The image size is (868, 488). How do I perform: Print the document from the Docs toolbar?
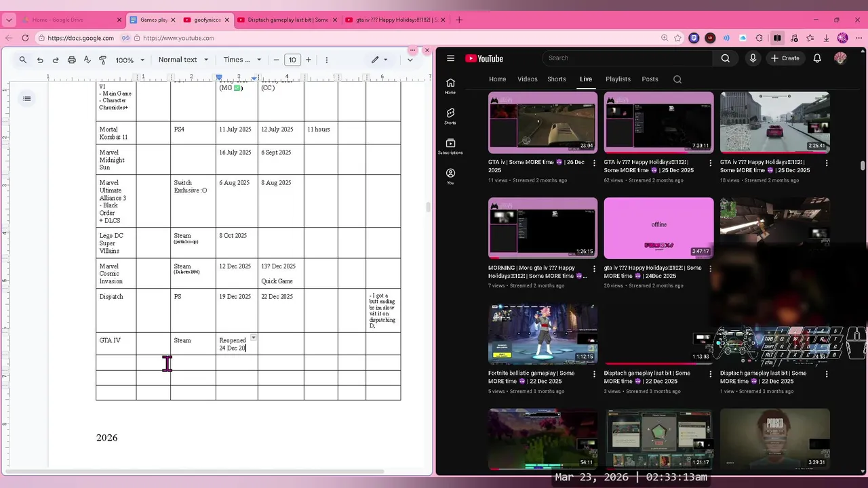[x=71, y=60]
